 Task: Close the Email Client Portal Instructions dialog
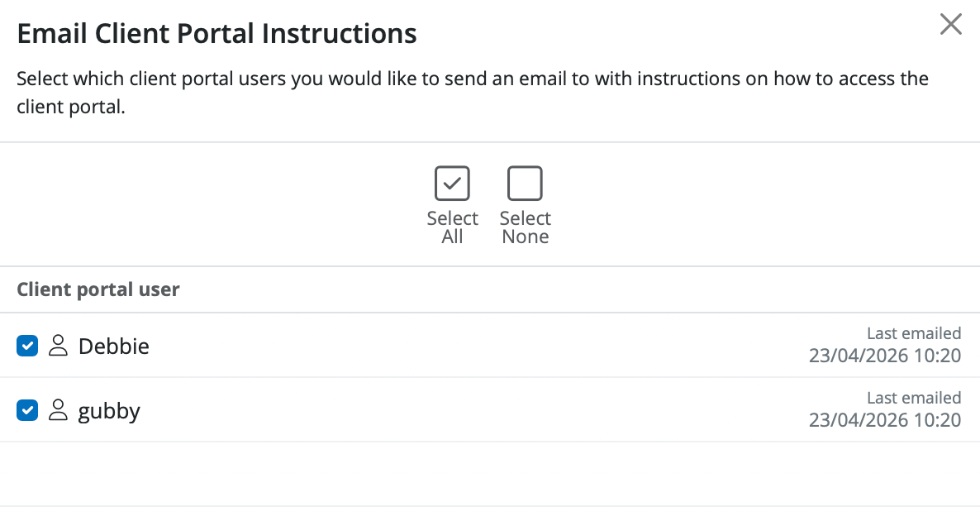(951, 25)
